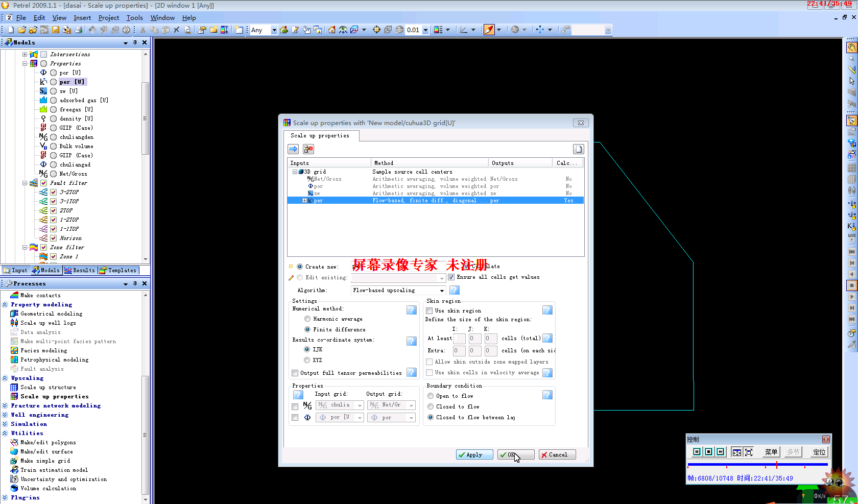This screenshot has width=858, height=504.
Task: Click the Delete X icon in toolbar
Action: pyautogui.click(x=177, y=30)
